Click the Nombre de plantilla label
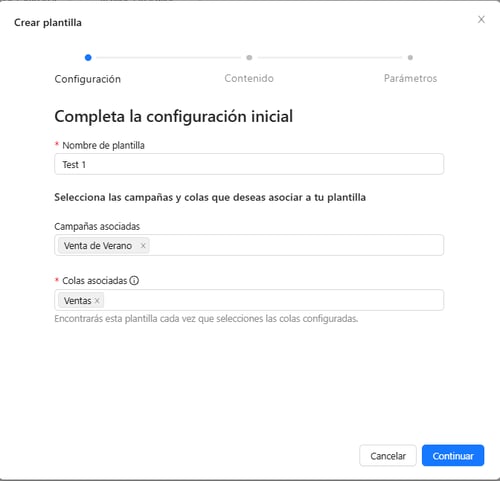The image size is (500, 481). [103, 146]
